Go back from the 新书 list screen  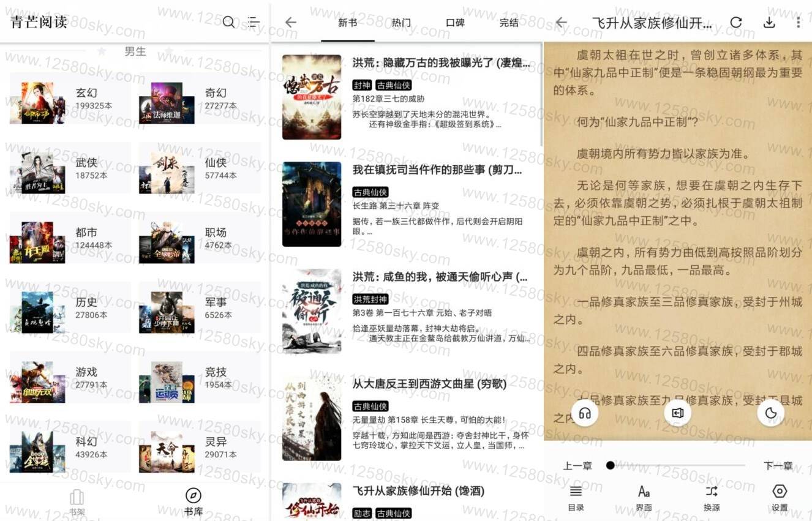[290, 23]
